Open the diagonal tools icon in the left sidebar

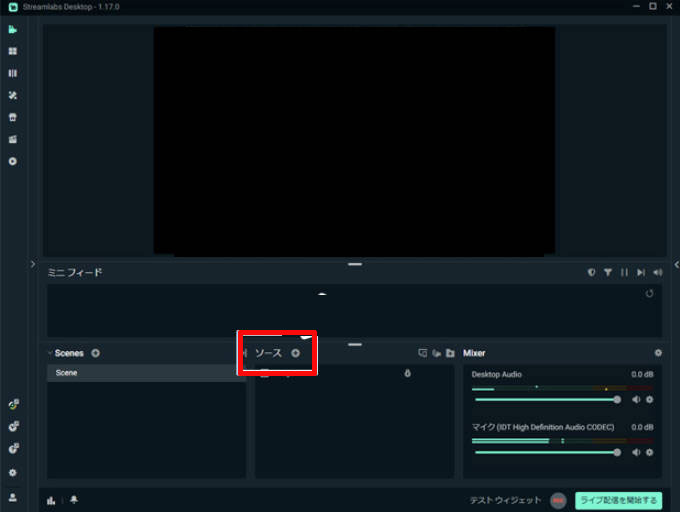pos(13,95)
